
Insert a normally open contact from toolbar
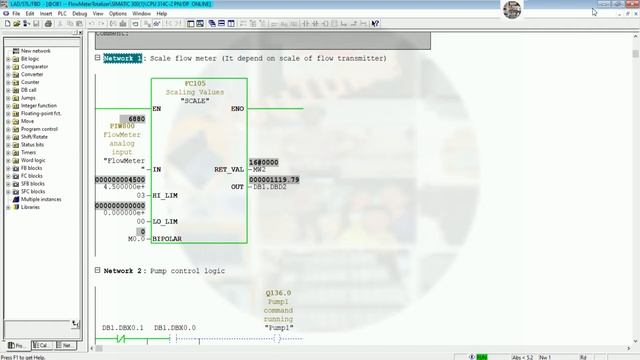coord(306,24)
